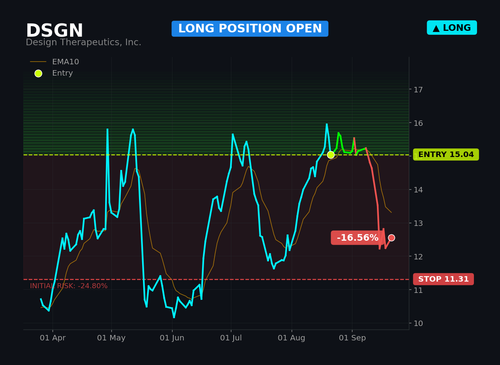This screenshot has width=500, height=365.
Task: Click the 13 price axis label
Action: [418, 223]
